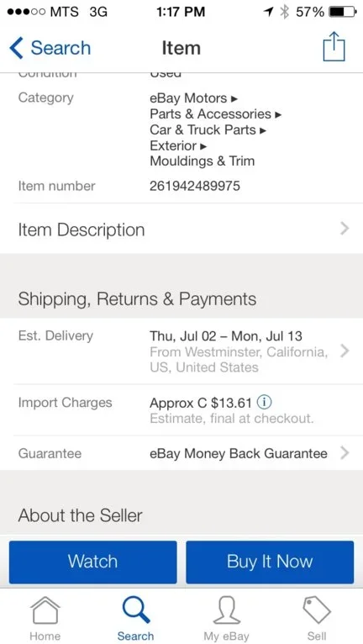Open My eBay profile icon

click(226, 610)
